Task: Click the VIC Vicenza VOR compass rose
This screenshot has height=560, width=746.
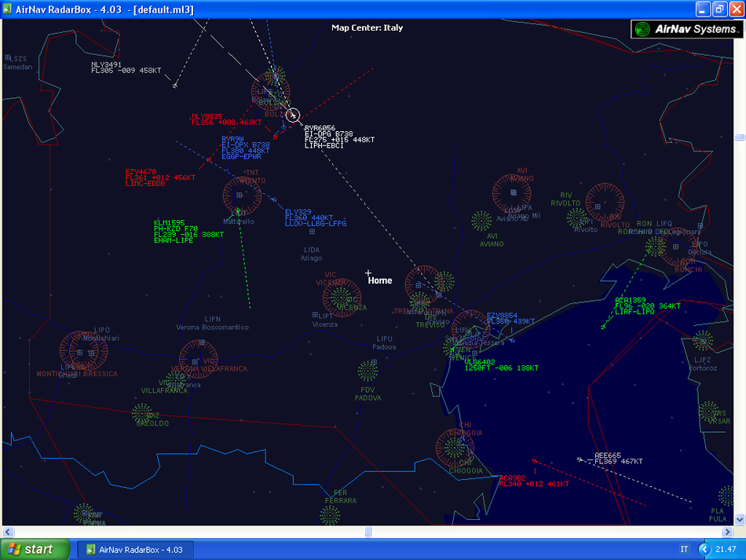Action: [x=342, y=298]
